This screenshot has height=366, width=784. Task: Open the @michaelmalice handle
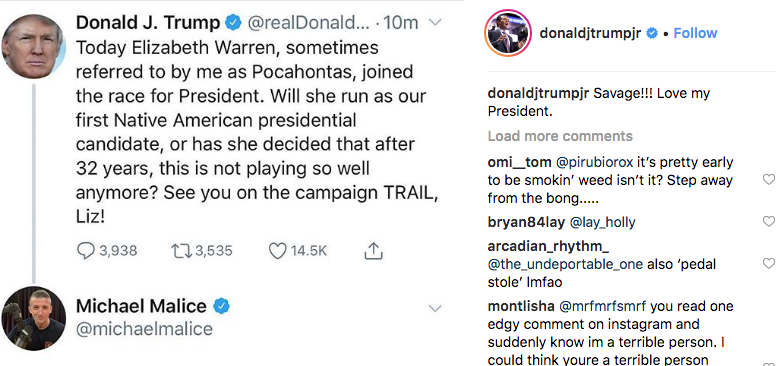(144, 329)
